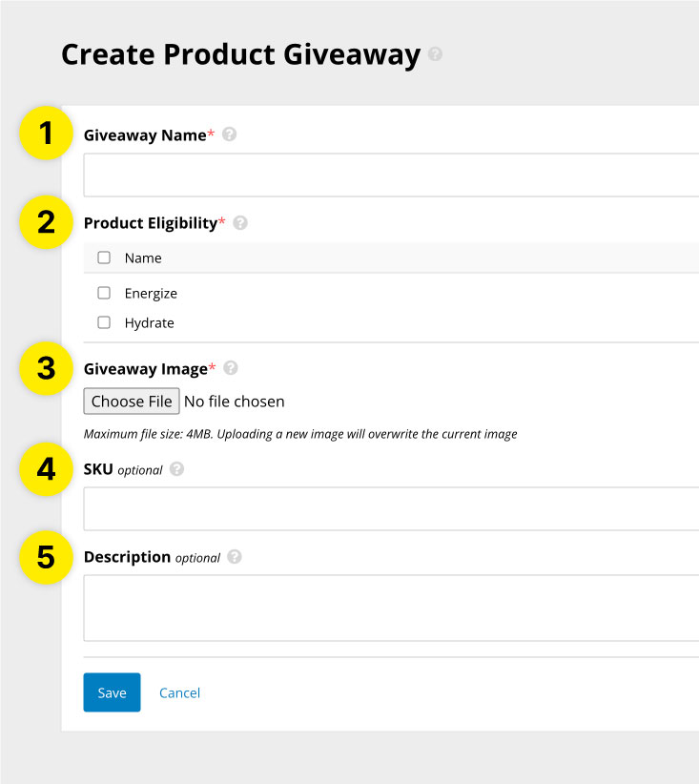Click yellow step 4 number badge
Viewport: 699px width, 784px height.
click(x=46, y=469)
